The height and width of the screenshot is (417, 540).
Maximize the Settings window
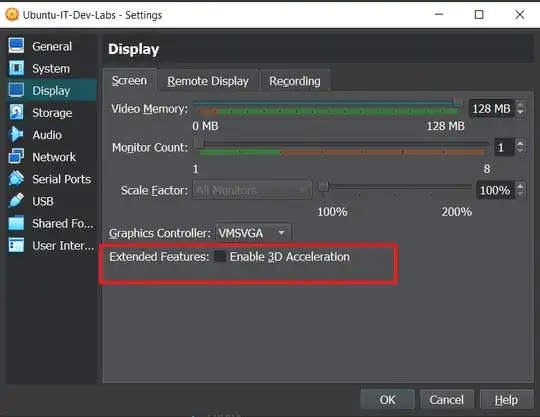click(x=479, y=14)
